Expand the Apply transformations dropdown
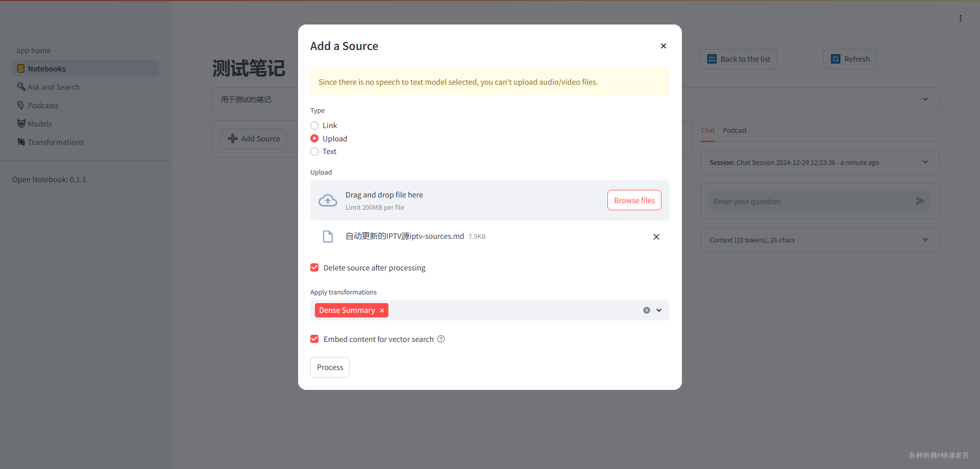Viewport: 980px width, 469px height. coord(659,310)
